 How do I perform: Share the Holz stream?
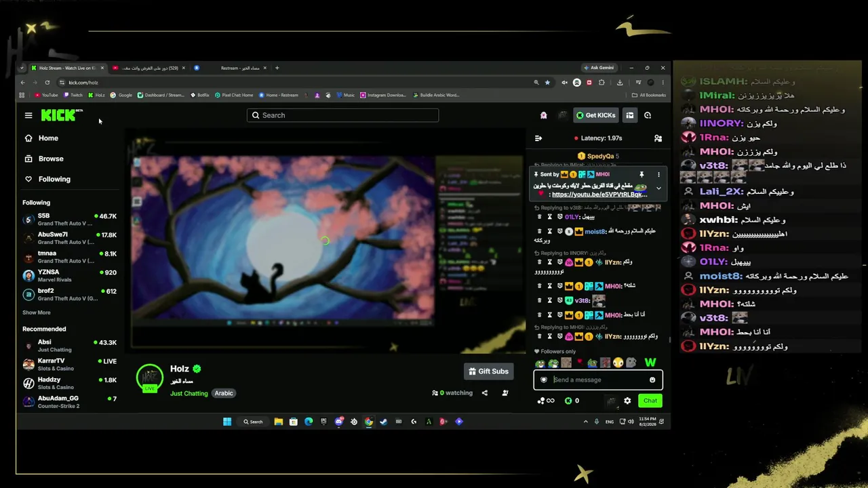tap(485, 393)
